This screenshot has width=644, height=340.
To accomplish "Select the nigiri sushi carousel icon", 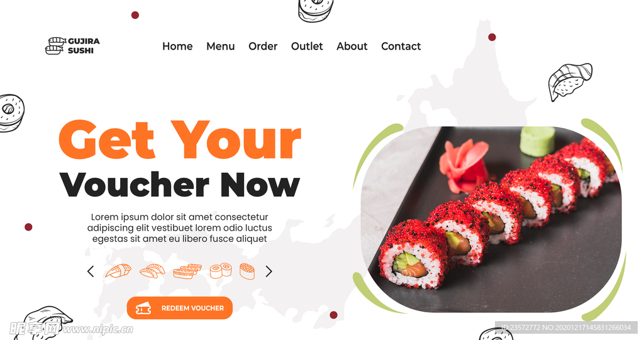I will [118, 271].
